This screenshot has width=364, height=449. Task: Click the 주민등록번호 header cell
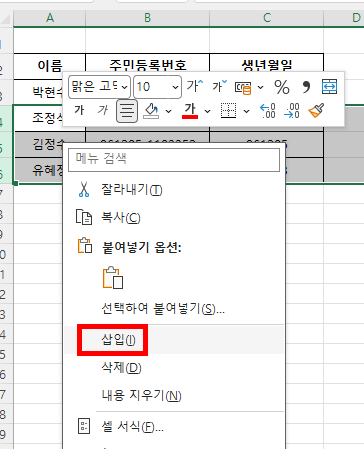[147, 66]
